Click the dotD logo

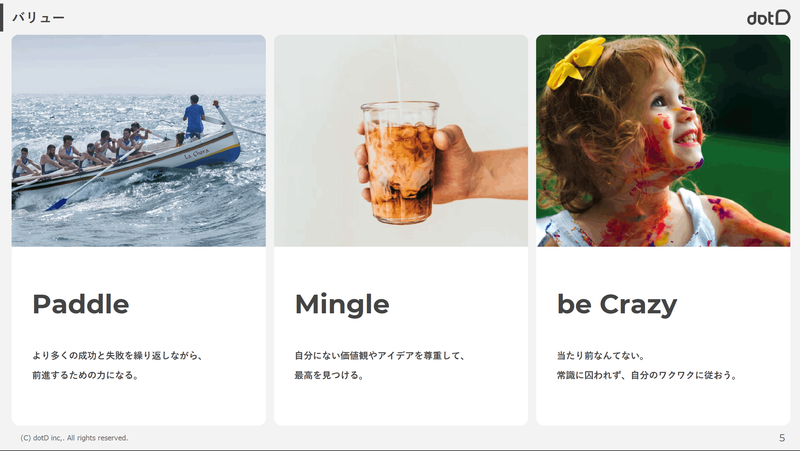coord(768,18)
